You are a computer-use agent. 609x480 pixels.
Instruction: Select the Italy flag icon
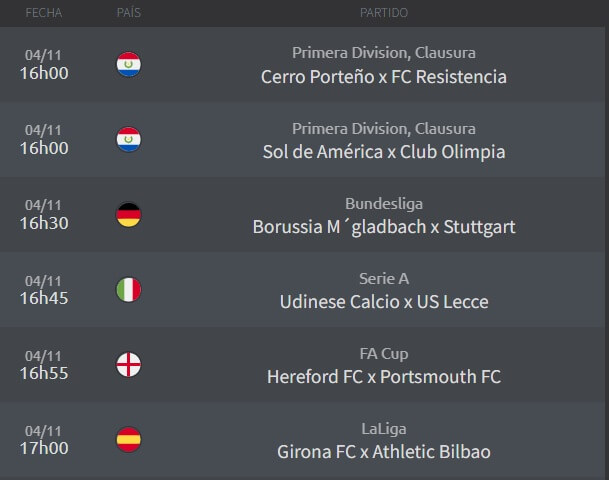point(129,290)
